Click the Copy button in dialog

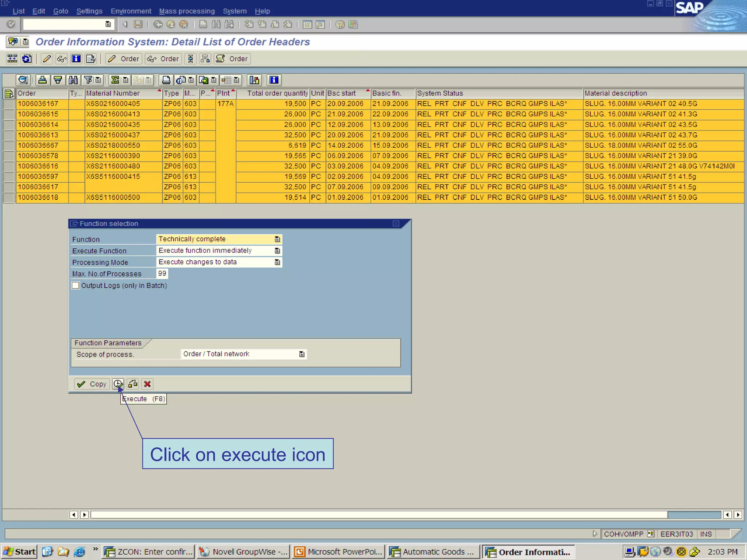92,384
